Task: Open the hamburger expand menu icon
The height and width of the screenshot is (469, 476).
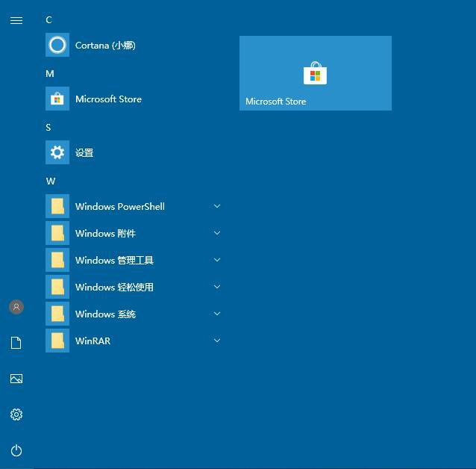Action: pos(16,20)
